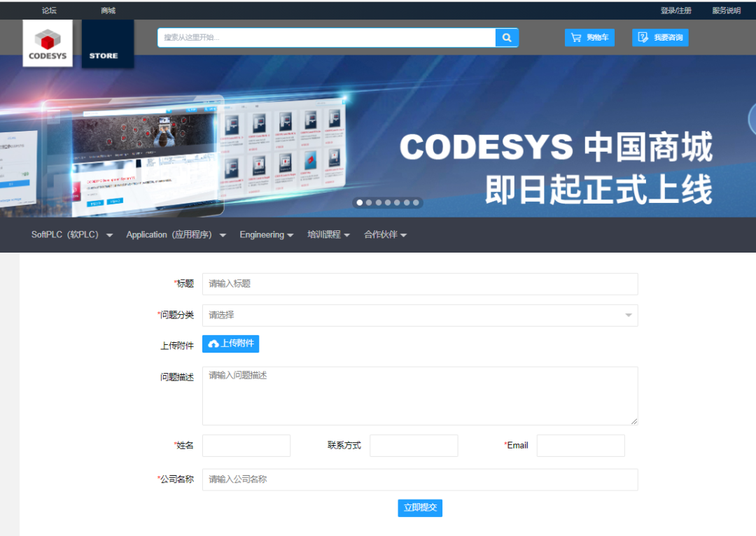Expand the Application (应用程序) menu

coord(176,235)
